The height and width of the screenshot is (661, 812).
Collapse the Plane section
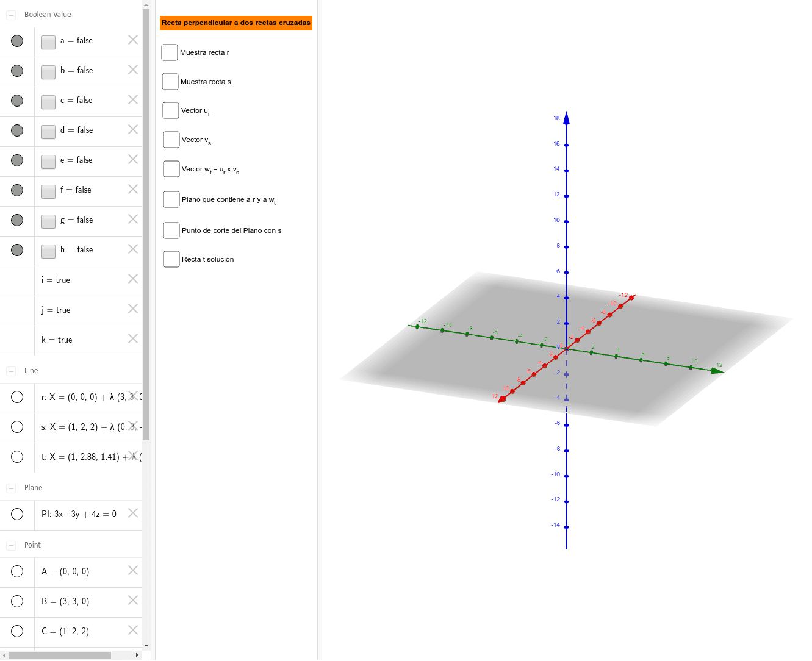click(x=10, y=487)
